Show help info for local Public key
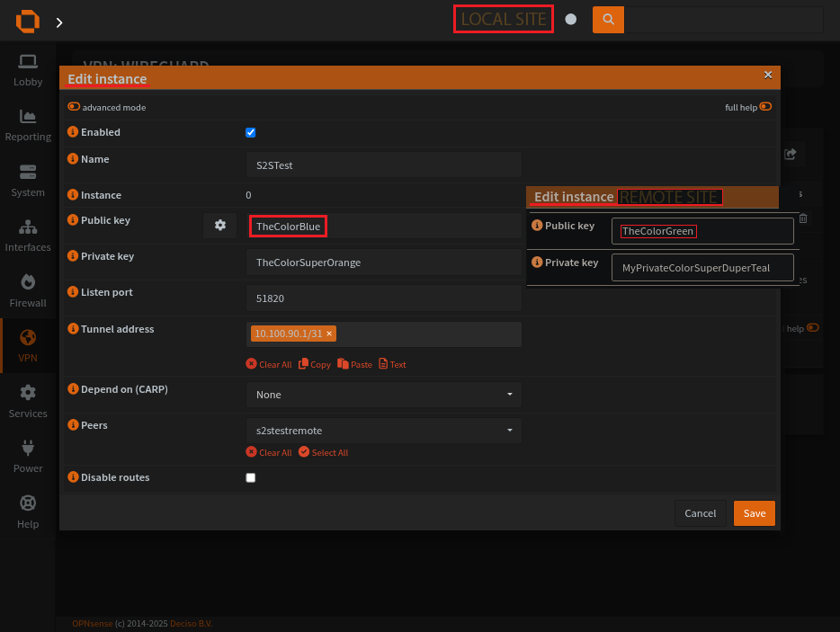This screenshot has height=632, width=840. click(73, 219)
